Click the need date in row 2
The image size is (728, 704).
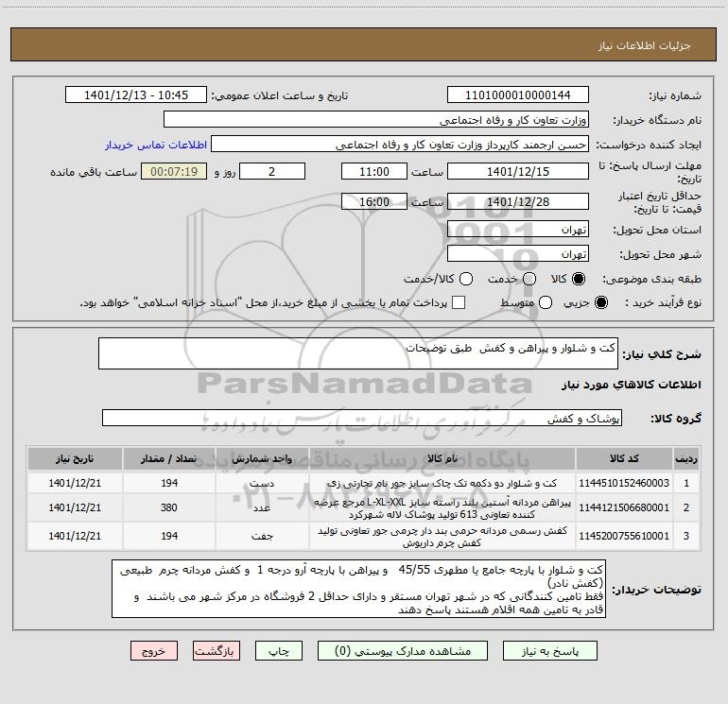coord(75,507)
